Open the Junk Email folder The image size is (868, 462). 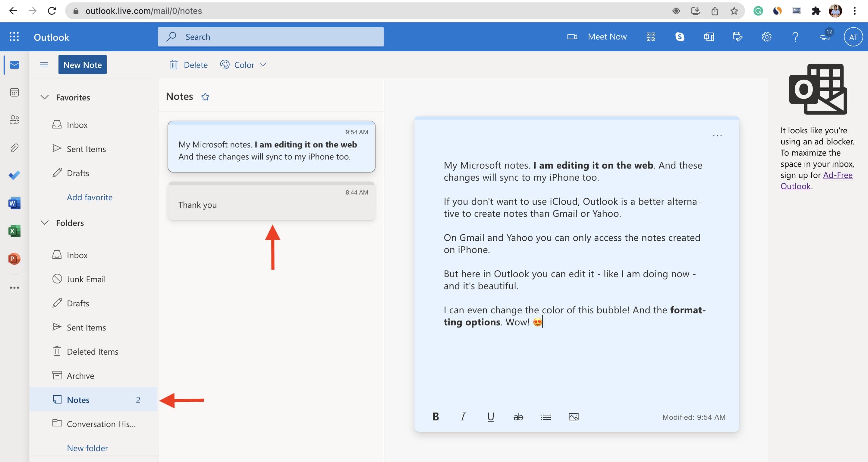pos(93,279)
